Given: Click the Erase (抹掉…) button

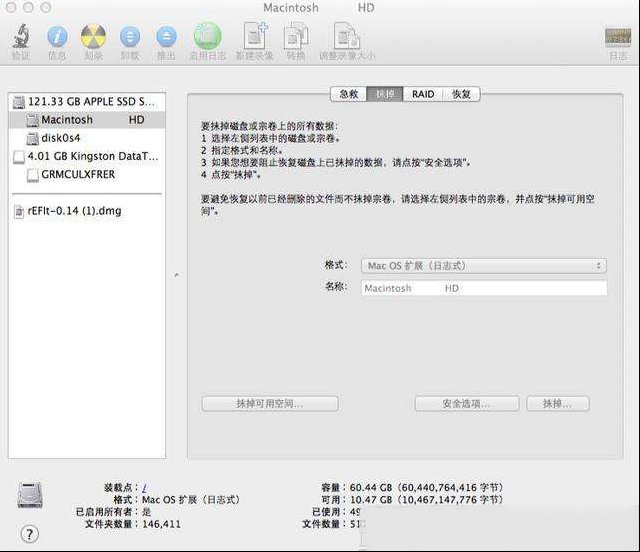Looking at the screenshot, I should click(x=558, y=404).
